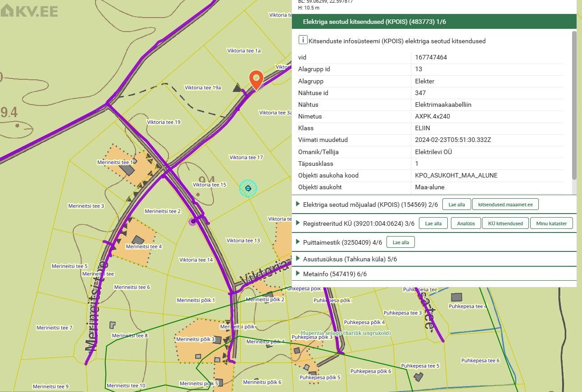Screen dimensions: 582x392
Task: Click the gray building at Merineitsi tee 1
Action: click(127, 170)
